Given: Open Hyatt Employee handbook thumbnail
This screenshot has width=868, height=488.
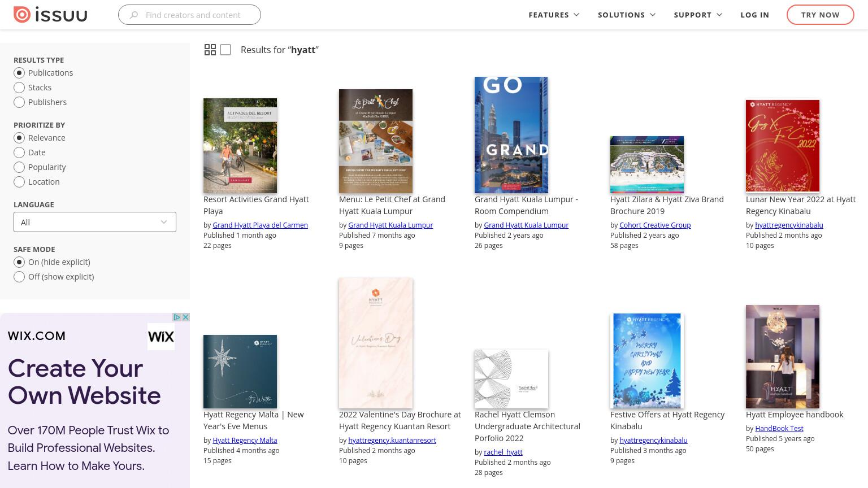Looking at the screenshot, I should tap(783, 356).
